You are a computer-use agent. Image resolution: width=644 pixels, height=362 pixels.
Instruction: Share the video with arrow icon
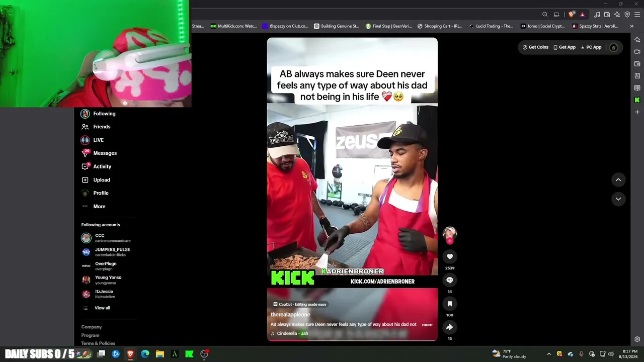click(450, 327)
